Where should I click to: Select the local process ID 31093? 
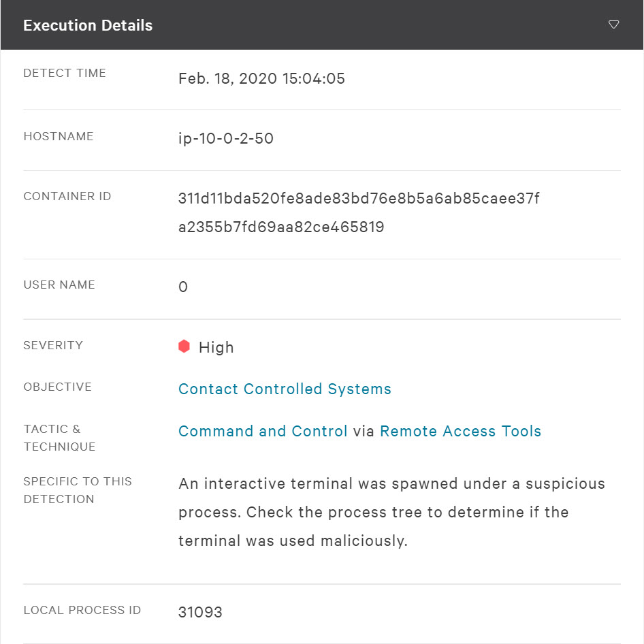pyautogui.click(x=200, y=612)
